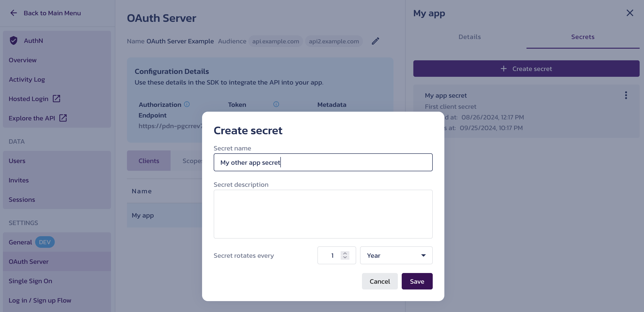The image size is (644, 312).
Task: Click the Create secret button
Action: coord(527,68)
